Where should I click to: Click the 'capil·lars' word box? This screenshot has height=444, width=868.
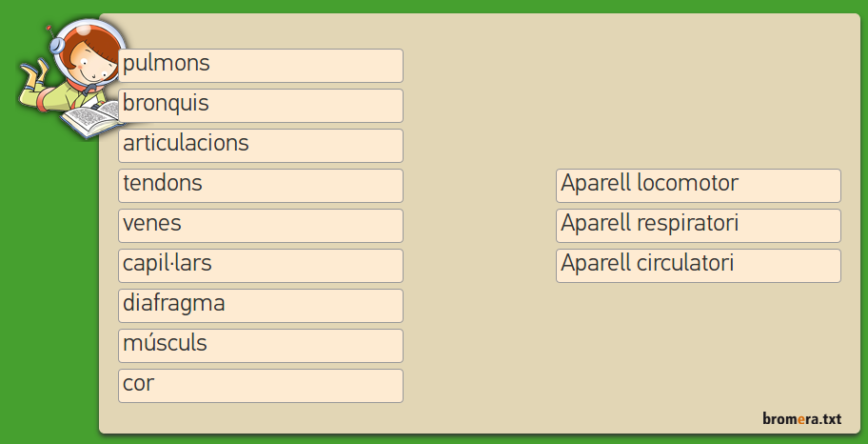point(260,266)
